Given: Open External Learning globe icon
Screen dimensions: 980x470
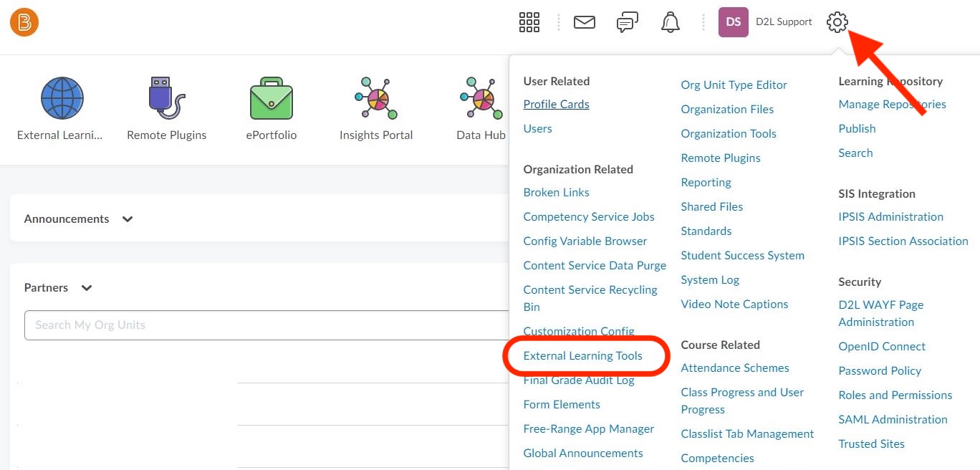Looking at the screenshot, I should point(62,98).
